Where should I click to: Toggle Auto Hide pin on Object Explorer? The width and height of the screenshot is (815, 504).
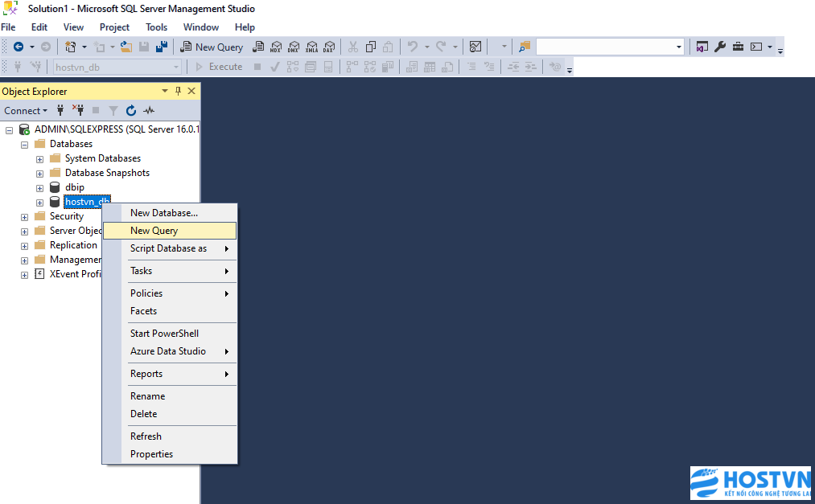pos(178,91)
